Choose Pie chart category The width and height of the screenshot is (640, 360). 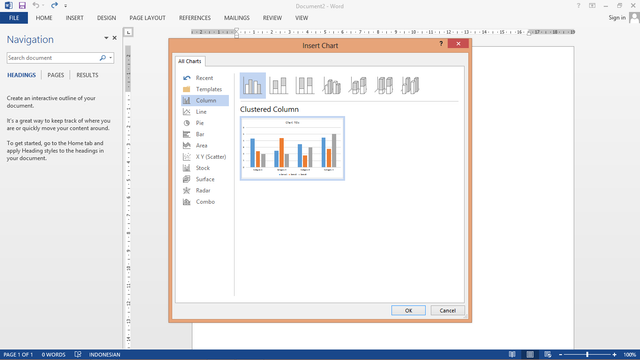point(204,123)
